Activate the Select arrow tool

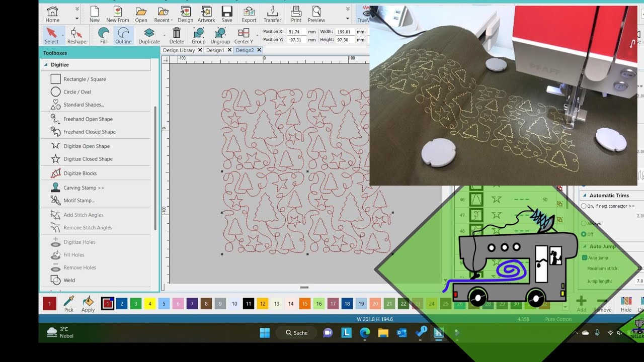(51, 36)
